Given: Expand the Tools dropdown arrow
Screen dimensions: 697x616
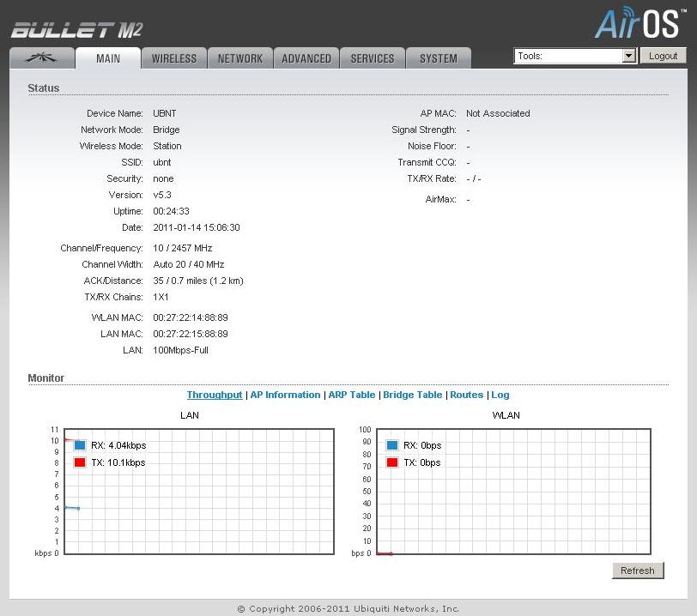Looking at the screenshot, I should coord(628,56).
